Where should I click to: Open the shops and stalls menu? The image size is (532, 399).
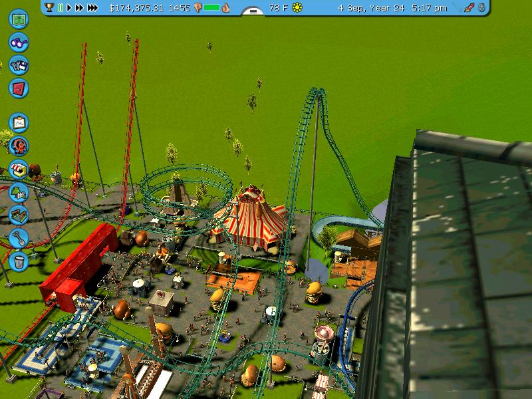19,170
